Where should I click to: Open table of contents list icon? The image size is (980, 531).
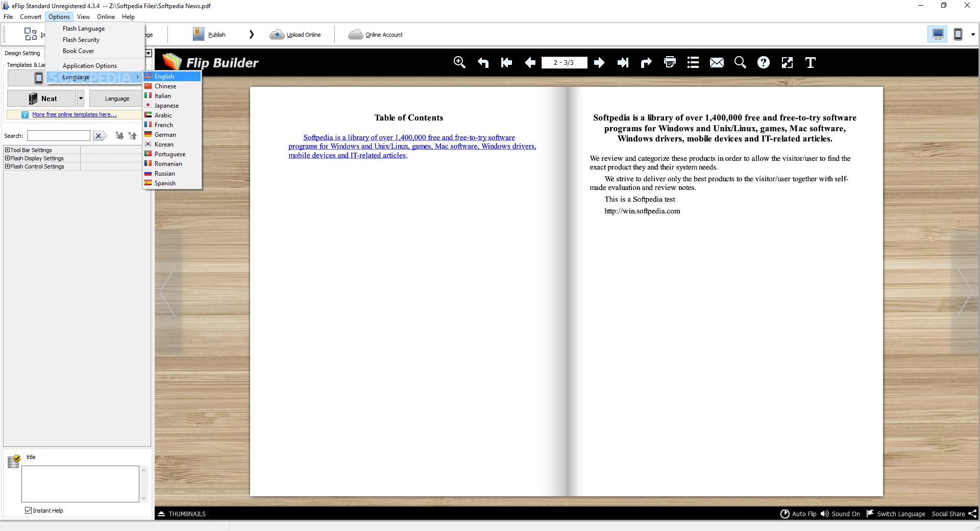tap(693, 62)
